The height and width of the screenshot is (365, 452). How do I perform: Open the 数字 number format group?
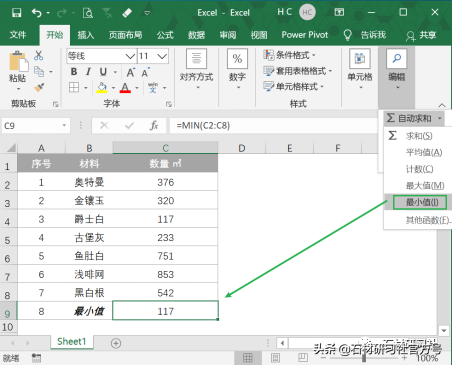237,69
